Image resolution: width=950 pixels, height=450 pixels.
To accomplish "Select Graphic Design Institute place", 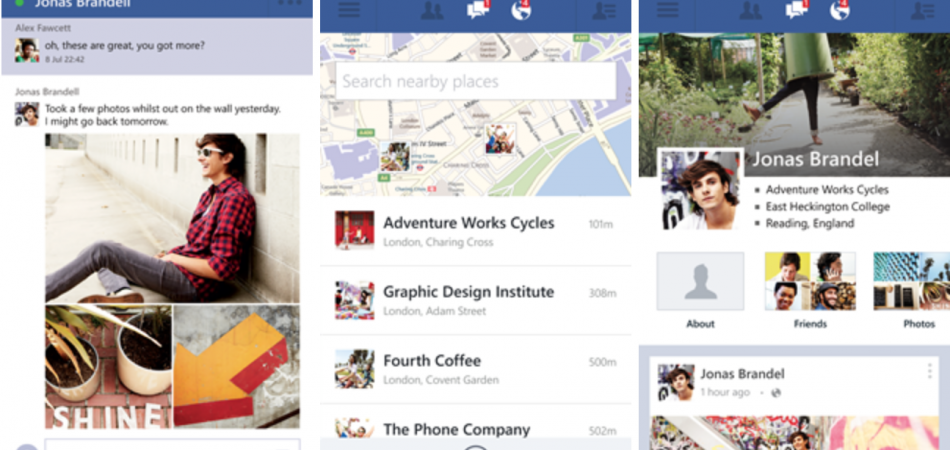I will (476, 300).
